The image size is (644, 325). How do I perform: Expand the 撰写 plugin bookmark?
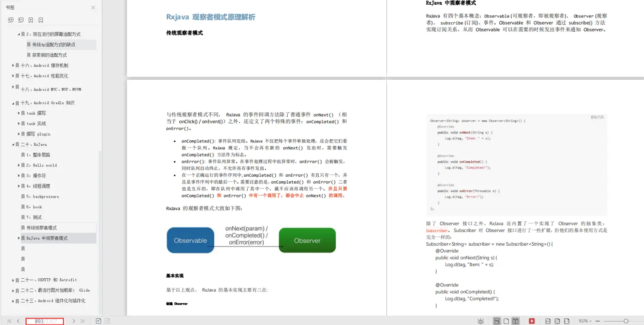19,134
